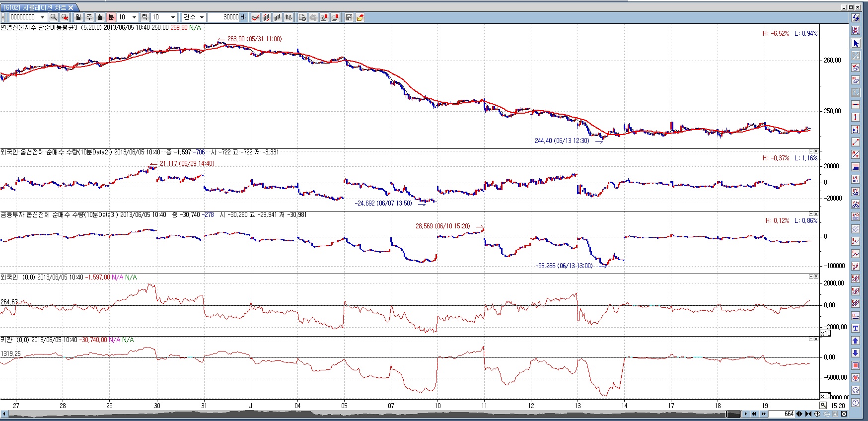
Task: Close the 금융투자 옵션전체 순매수 chart pane
Action: 816,214
